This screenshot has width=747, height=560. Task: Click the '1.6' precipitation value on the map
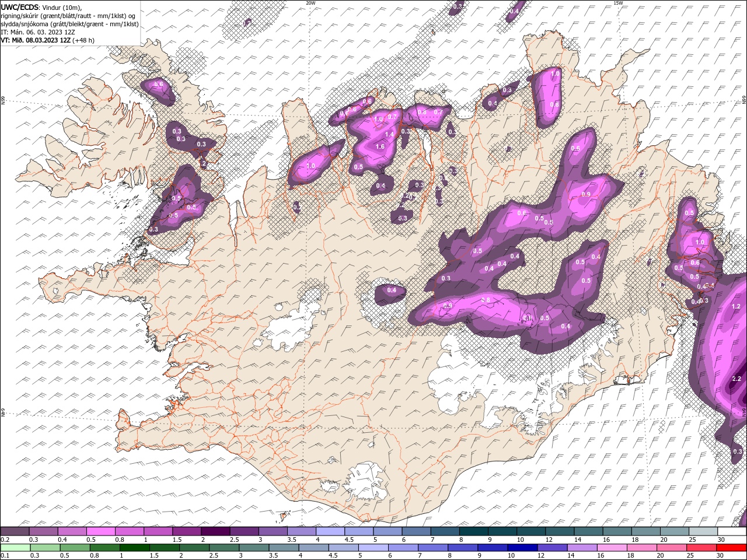pyautogui.click(x=380, y=147)
